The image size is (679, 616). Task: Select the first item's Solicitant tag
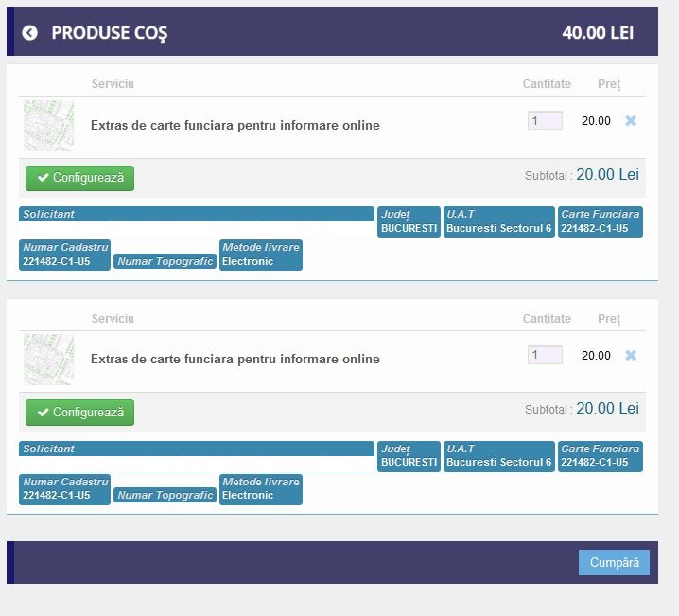pyautogui.click(x=197, y=214)
